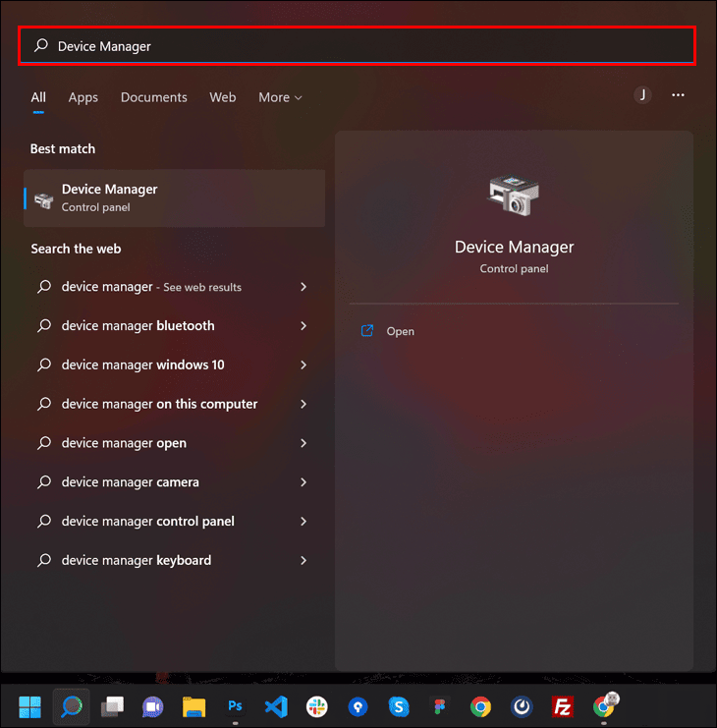
Task: Click the search box containing 'Device Manager'
Action: (357, 46)
